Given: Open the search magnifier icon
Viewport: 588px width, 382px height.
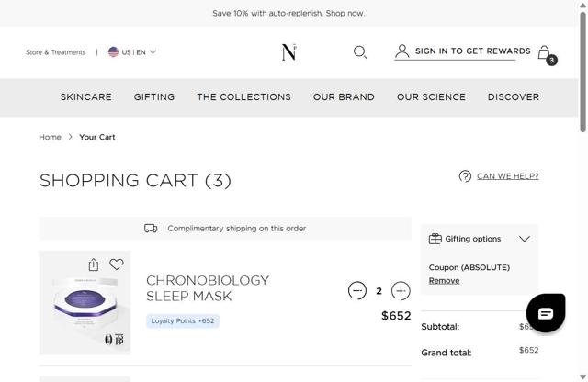Looking at the screenshot, I should coord(360,52).
